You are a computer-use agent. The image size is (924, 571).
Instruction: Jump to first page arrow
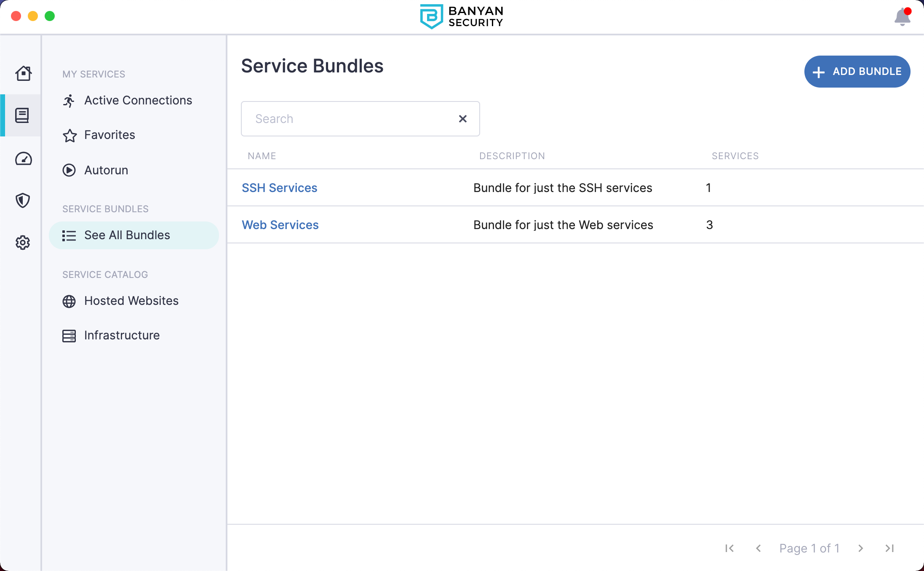pos(729,548)
